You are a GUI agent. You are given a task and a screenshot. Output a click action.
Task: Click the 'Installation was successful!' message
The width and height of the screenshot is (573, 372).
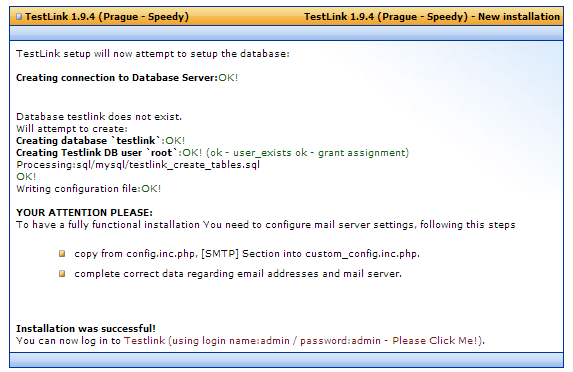tap(86, 329)
